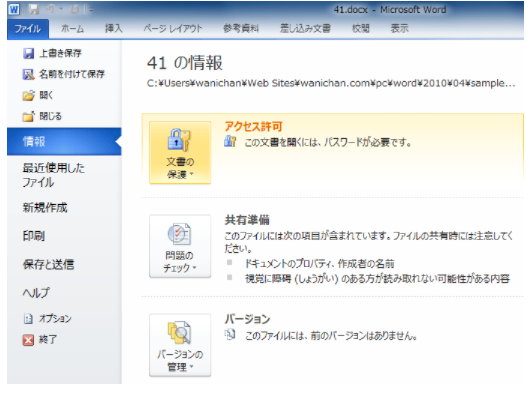
Task: Click text about 視覚に障碍 accessibility
Action: [x=377, y=279]
